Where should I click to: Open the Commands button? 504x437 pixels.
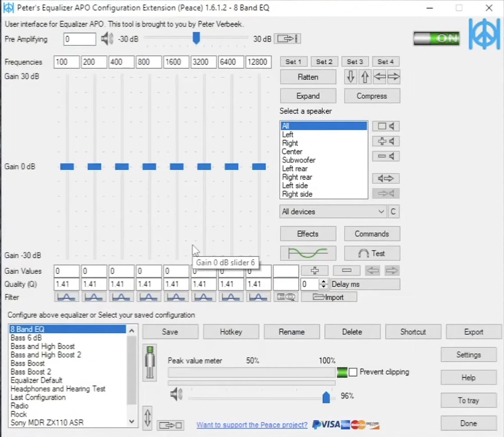click(x=372, y=234)
